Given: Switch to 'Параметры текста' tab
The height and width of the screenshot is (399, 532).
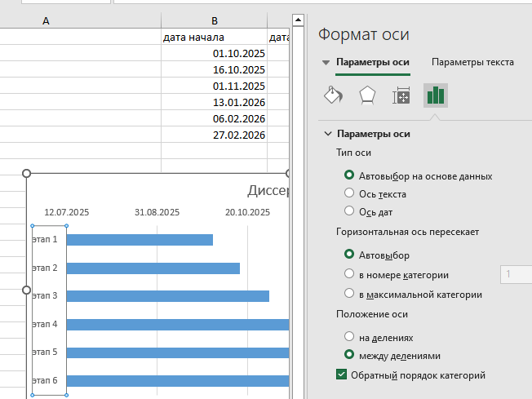Looking at the screenshot, I should click(x=472, y=62).
